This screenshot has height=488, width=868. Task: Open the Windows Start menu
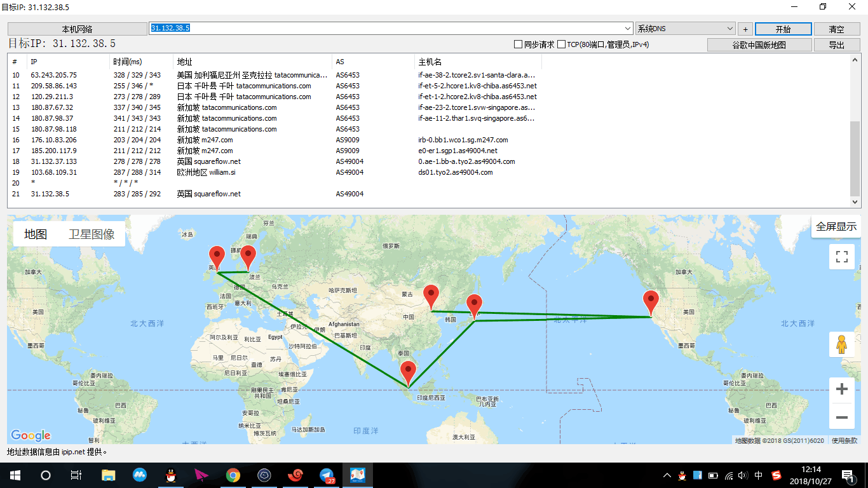tap(15, 475)
